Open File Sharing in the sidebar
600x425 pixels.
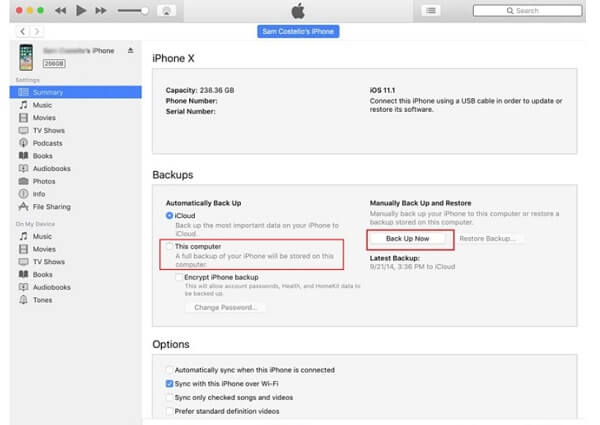point(49,207)
